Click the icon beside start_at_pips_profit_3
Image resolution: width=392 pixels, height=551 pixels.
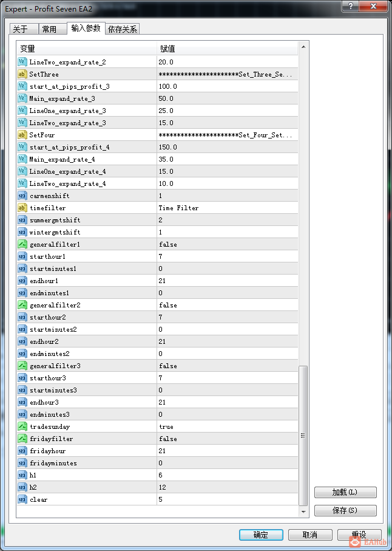[22, 86]
